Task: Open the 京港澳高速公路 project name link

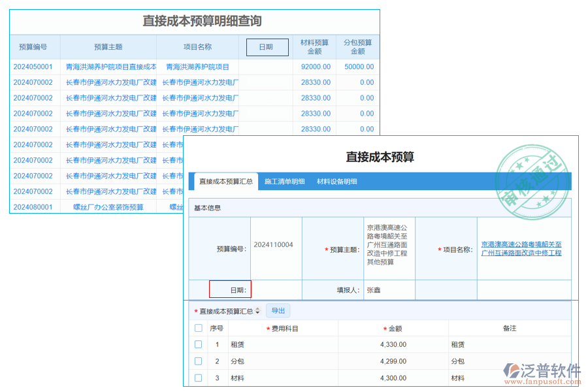Action: (521, 248)
